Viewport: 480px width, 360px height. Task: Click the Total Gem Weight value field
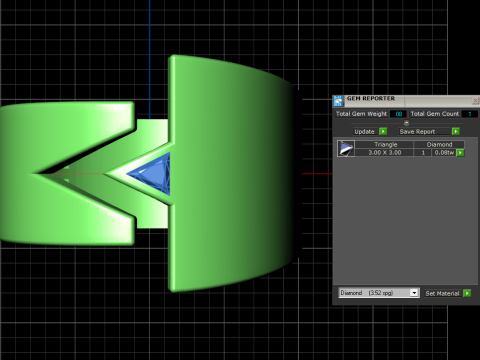coord(399,114)
